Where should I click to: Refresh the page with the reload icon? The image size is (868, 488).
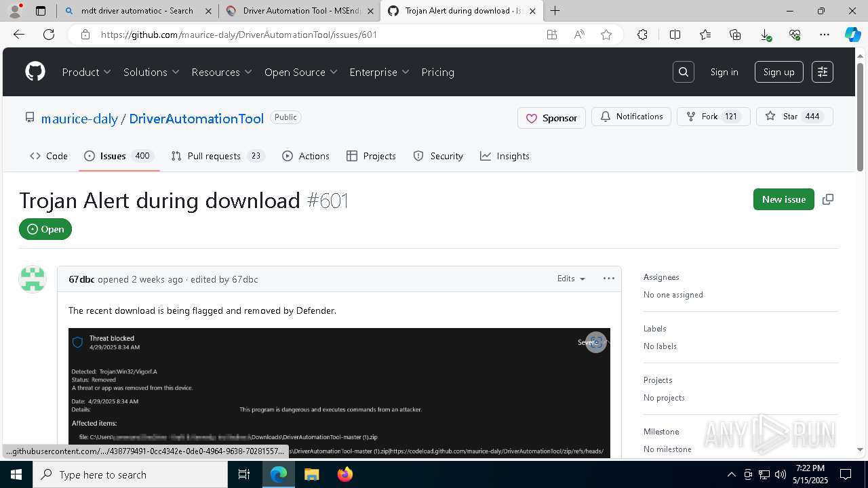[x=49, y=35]
